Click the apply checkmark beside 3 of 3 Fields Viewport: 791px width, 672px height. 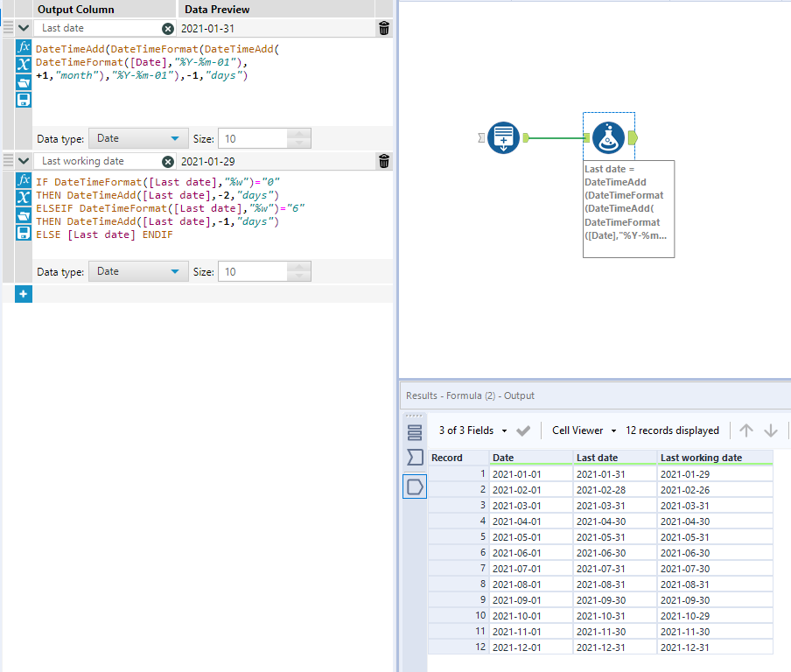[x=522, y=430]
